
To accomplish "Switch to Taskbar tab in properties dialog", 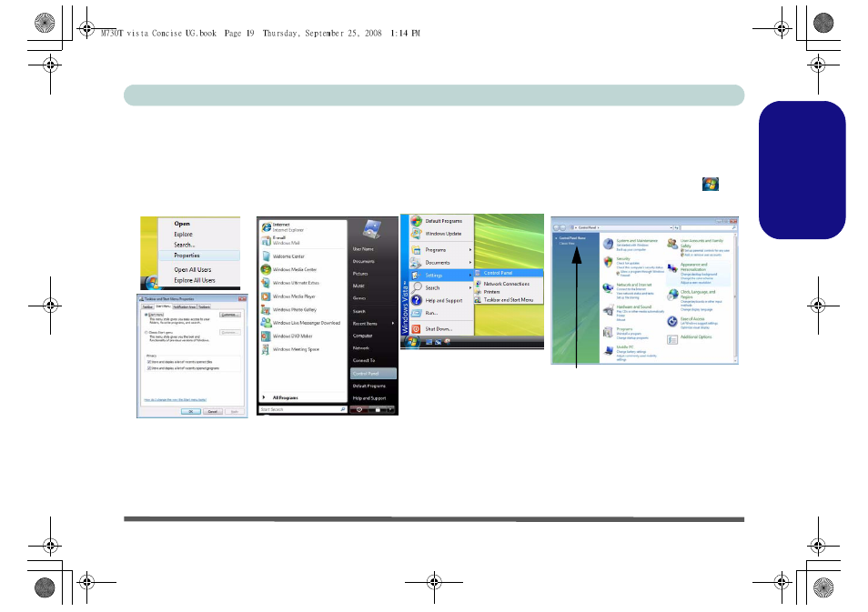I will (x=147, y=306).
